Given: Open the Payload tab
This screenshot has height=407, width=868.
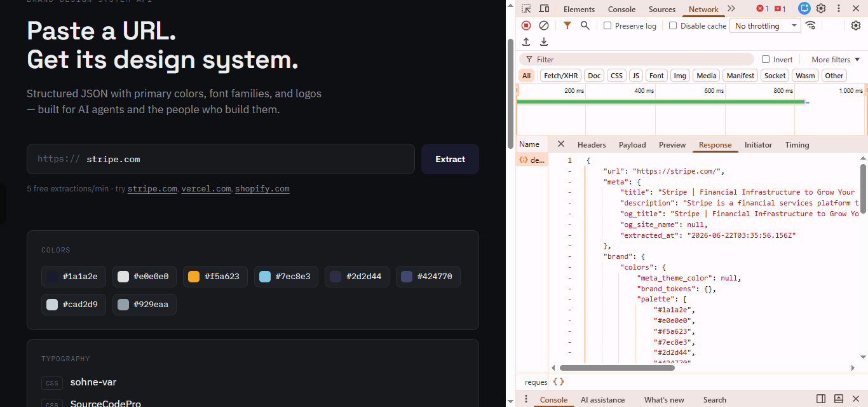Looking at the screenshot, I should click(632, 144).
